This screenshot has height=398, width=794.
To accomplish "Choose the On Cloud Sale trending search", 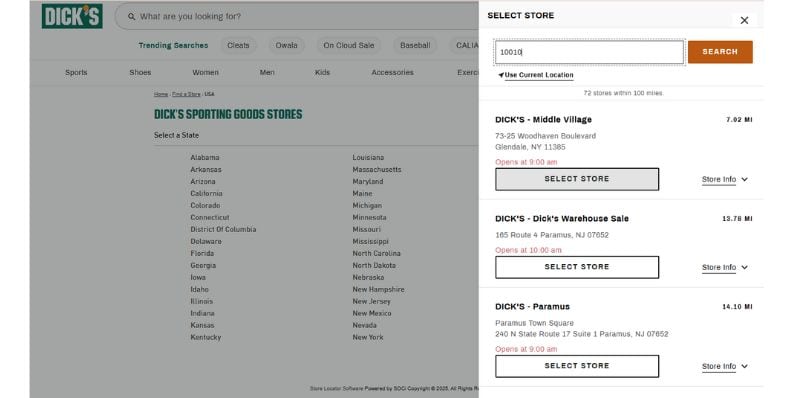I will click(349, 46).
